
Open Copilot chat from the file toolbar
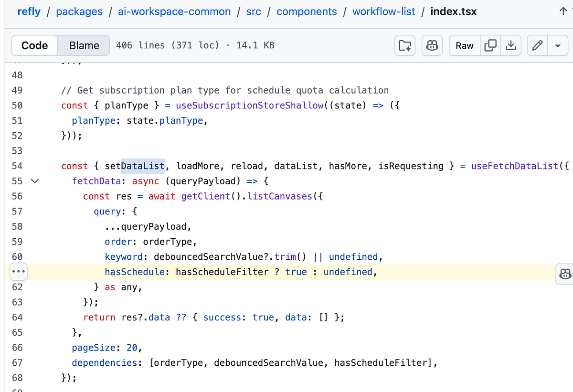click(x=432, y=45)
